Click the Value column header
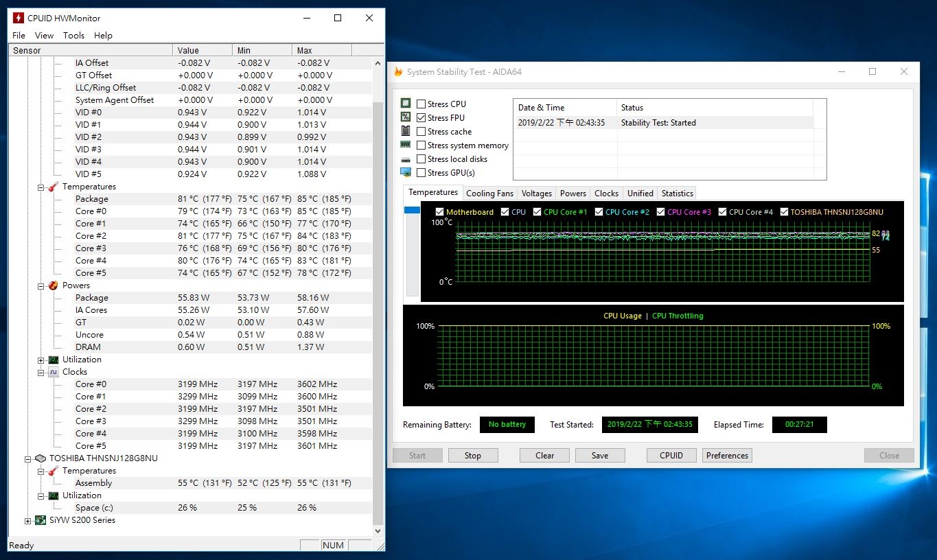This screenshot has height=560, width=937. 203,50
